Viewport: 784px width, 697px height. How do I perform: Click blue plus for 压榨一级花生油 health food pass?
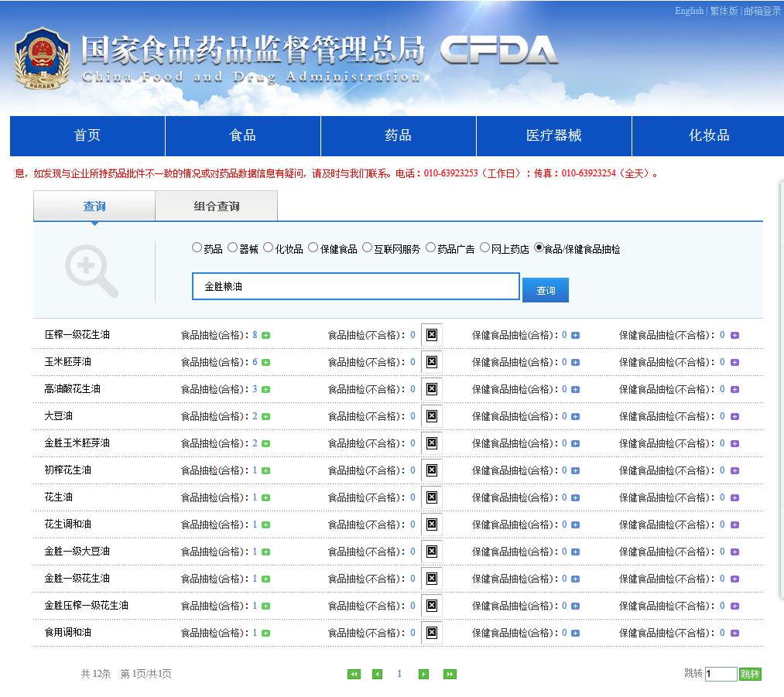point(576,335)
